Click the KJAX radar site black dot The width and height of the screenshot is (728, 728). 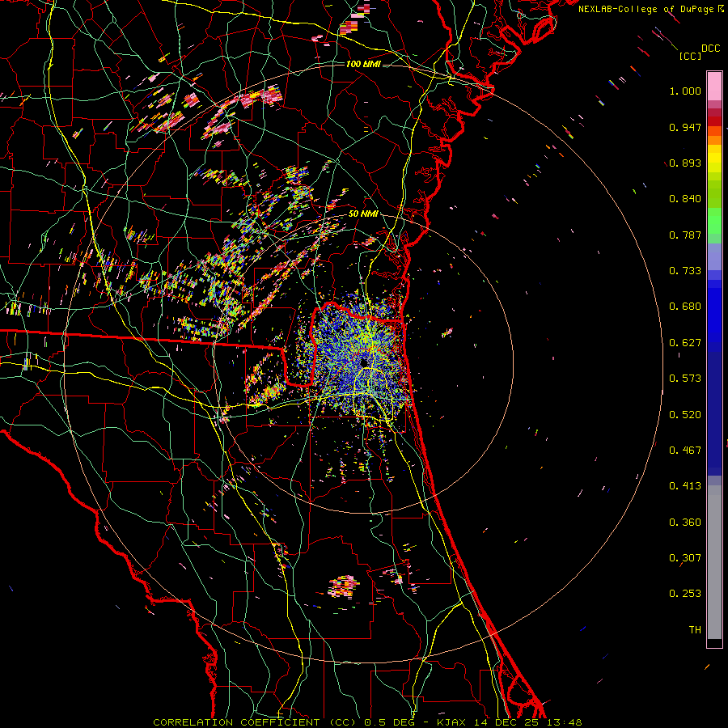pos(363,362)
